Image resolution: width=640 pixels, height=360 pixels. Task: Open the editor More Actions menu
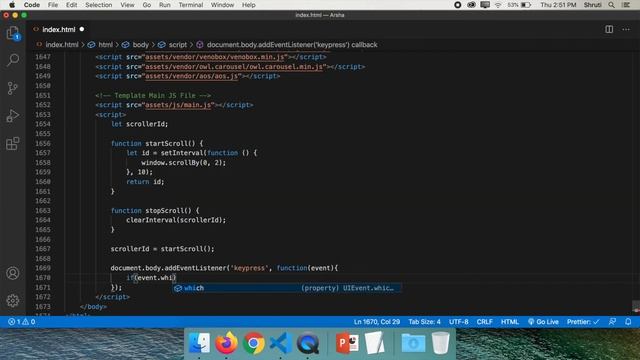(x=626, y=29)
